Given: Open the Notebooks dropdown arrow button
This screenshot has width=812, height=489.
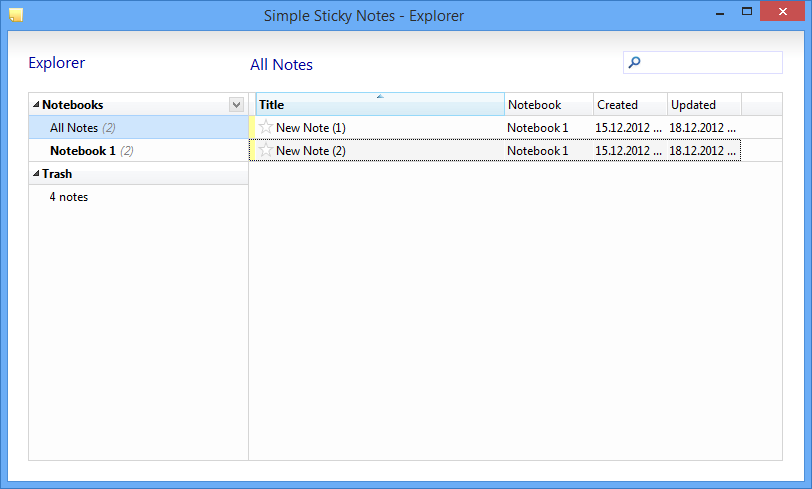Looking at the screenshot, I should (237, 105).
